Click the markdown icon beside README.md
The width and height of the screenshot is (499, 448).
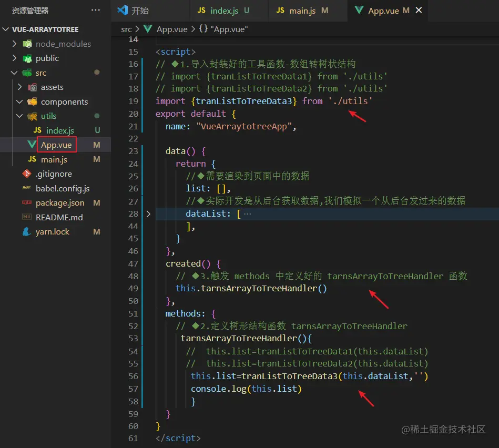27,217
